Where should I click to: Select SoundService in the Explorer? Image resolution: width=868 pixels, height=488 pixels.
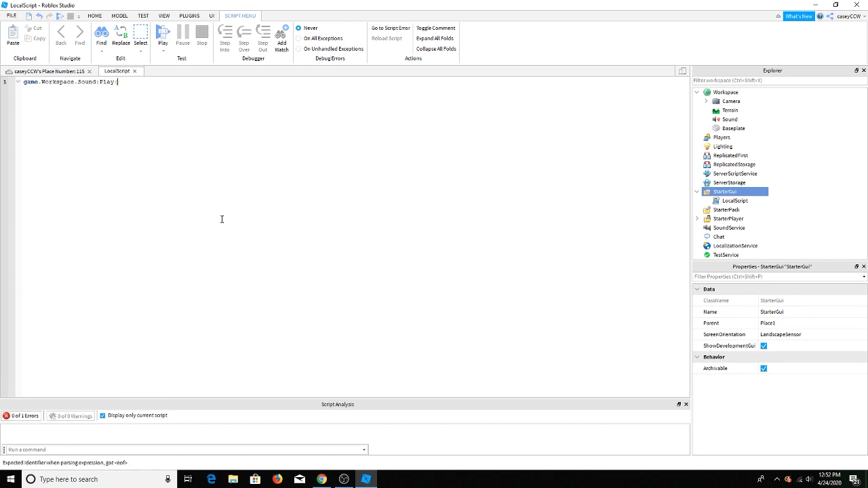coord(728,228)
